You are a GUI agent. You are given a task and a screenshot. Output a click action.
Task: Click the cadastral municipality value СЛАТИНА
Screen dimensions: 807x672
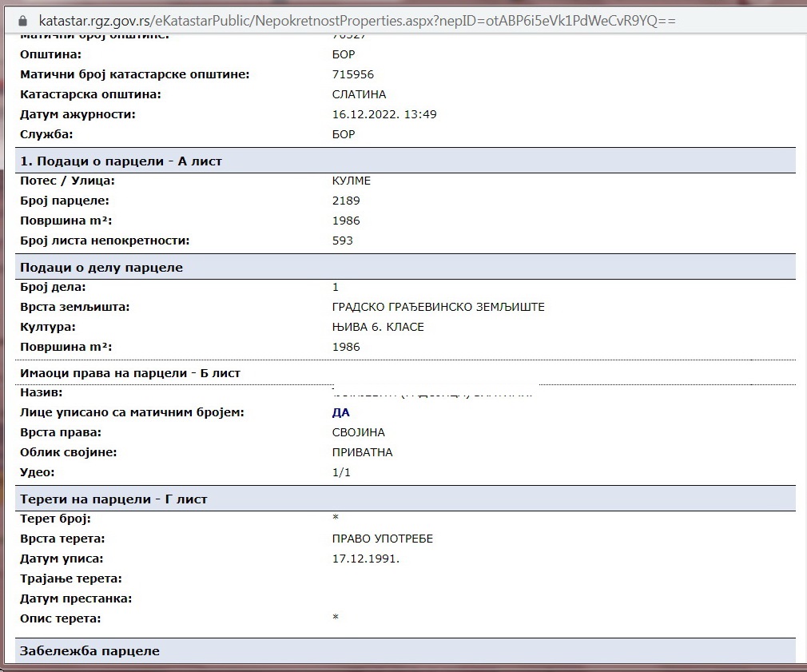[358, 94]
